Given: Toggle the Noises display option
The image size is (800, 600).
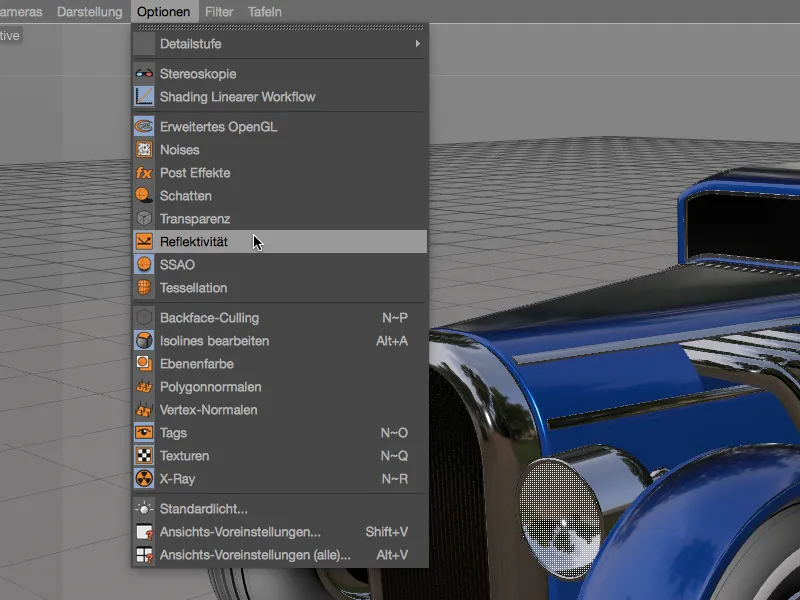Looking at the screenshot, I should [280, 149].
